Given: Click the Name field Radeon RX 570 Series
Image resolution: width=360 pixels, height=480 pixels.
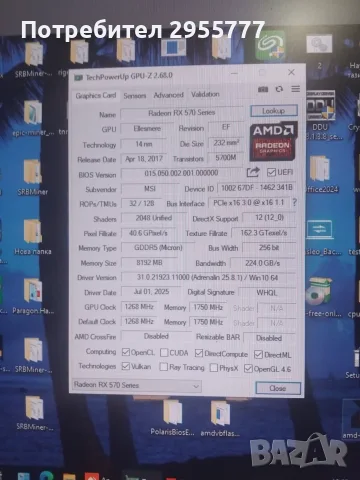Looking at the screenshot, I should point(182,113).
